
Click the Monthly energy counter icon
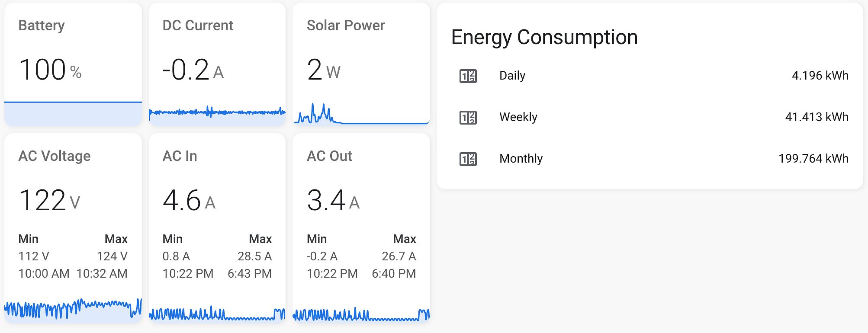[468, 159]
